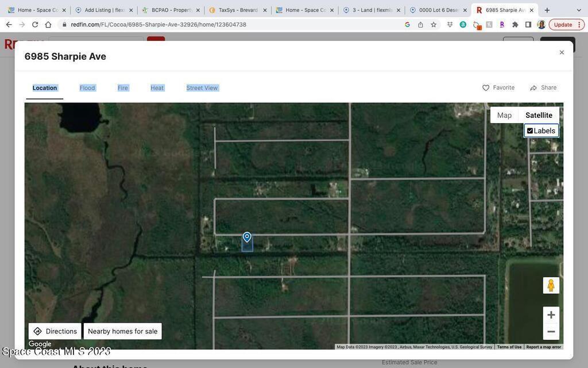Switch map to Map view
This screenshot has width=588, height=368.
(504, 116)
